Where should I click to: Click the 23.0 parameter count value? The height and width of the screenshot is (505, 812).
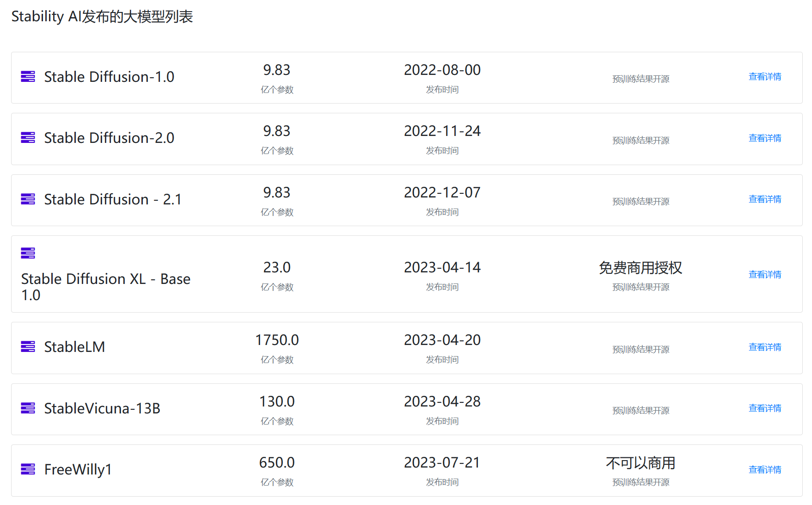pos(277,267)
